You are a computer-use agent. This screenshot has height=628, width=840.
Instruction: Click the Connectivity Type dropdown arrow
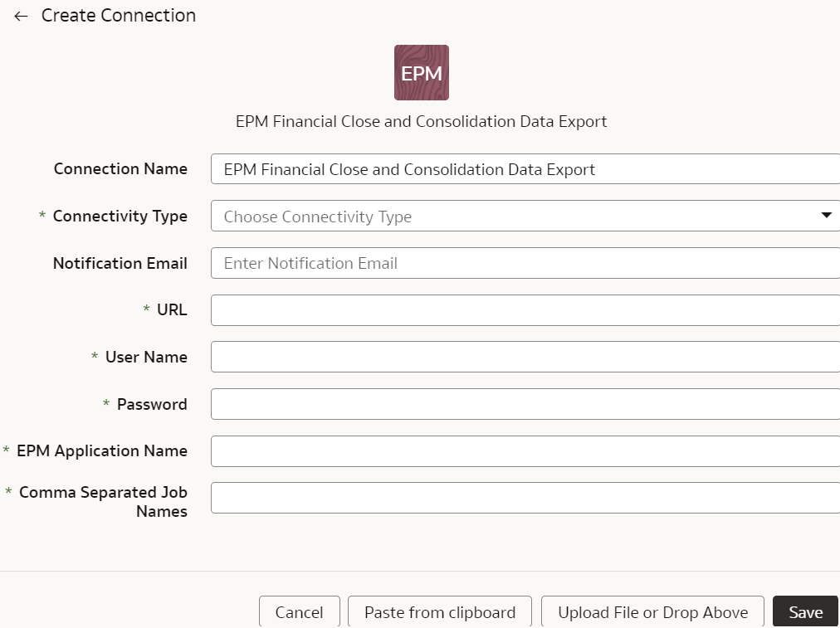pos(826,216)
